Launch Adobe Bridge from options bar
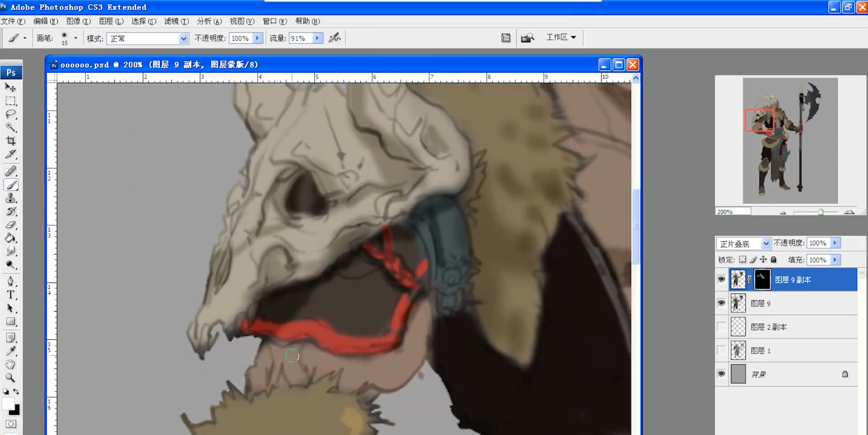 527,38
